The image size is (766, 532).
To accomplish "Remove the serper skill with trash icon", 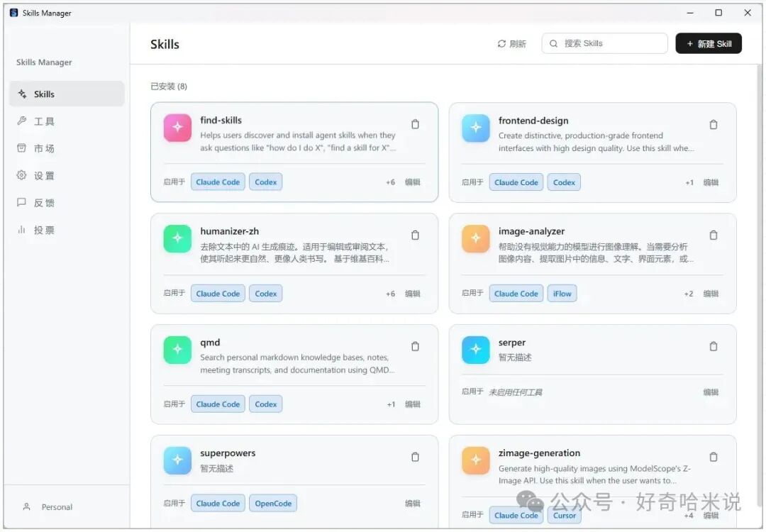I will click(x=714, y=346).
